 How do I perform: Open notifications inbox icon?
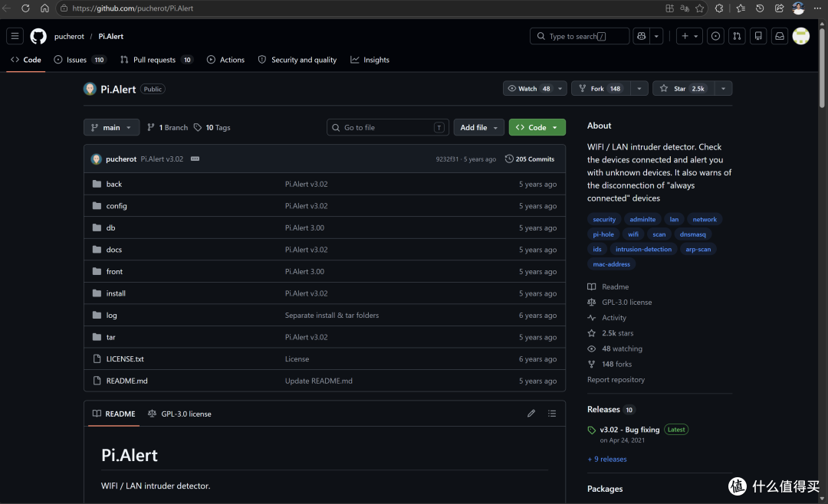(780, 36)
